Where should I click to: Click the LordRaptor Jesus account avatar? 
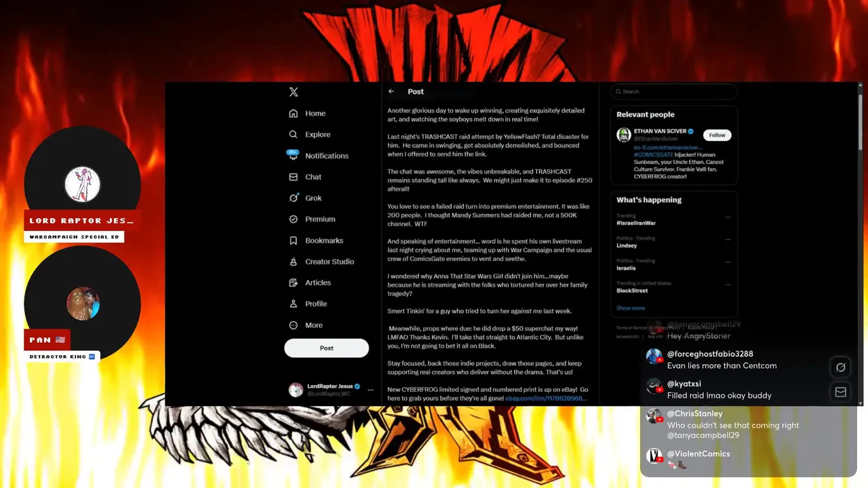pos(296,390)
